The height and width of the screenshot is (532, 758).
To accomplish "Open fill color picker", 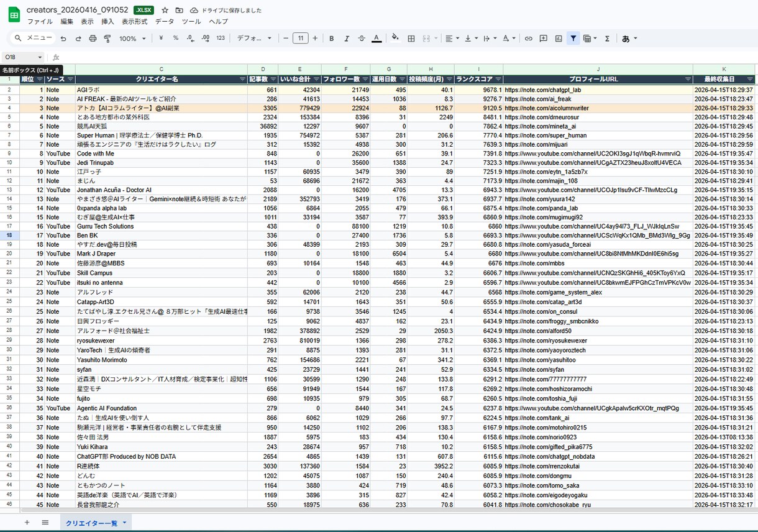I will (x=395, y=39).
